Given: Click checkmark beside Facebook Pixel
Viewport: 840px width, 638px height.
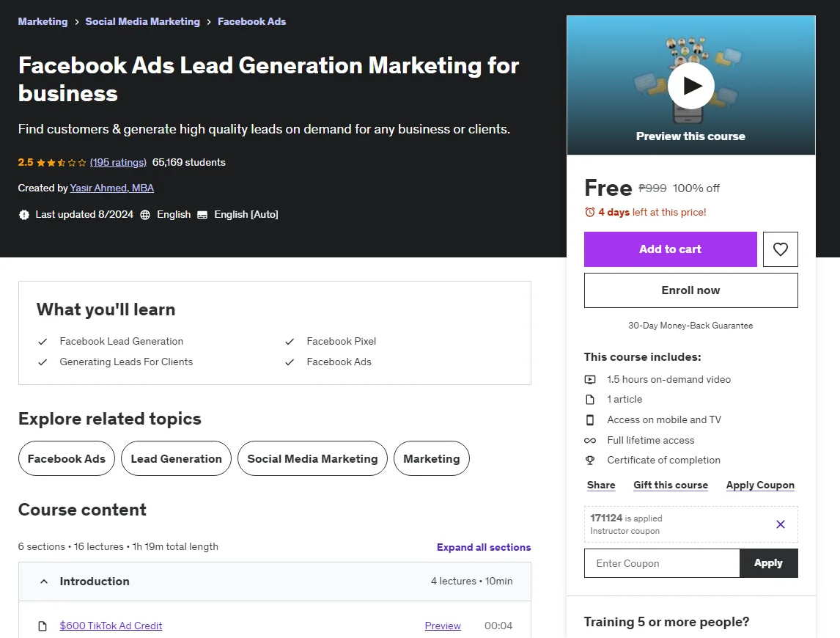Looking at the screenshot, I should tap(290, 342).
